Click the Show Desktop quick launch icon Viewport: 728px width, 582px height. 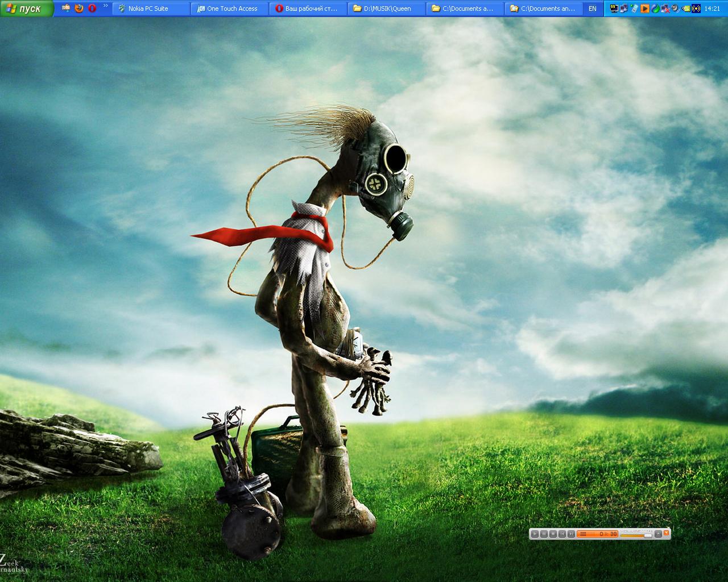(66, 9)
